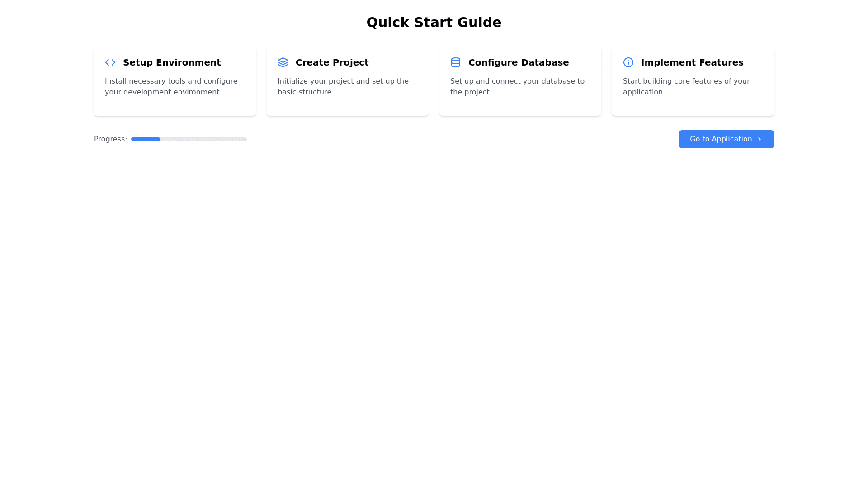Click the chevron arrow in Go to Application
This screenshot has height=488, width=868.
[x=759, y=139]
